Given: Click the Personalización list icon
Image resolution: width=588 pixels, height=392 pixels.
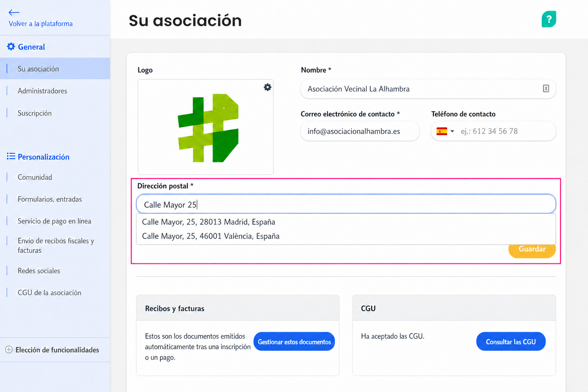Looking at the screenshot, I should coord(11,156).
